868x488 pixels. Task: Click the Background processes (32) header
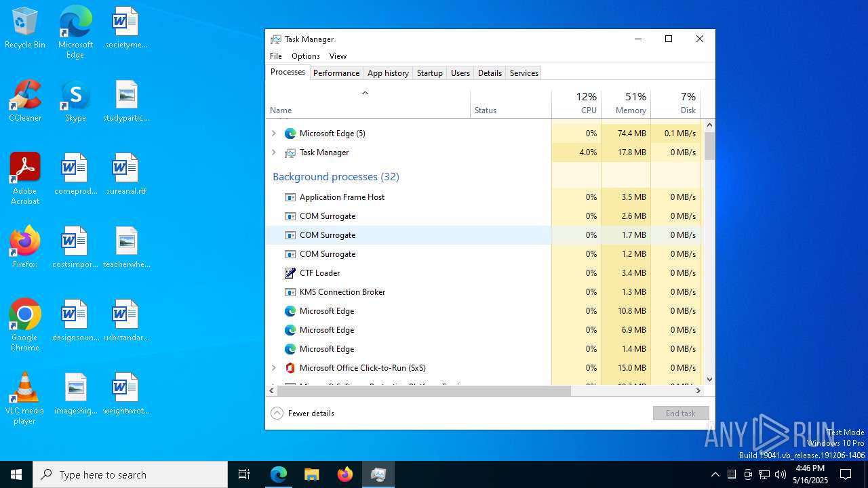336,176
